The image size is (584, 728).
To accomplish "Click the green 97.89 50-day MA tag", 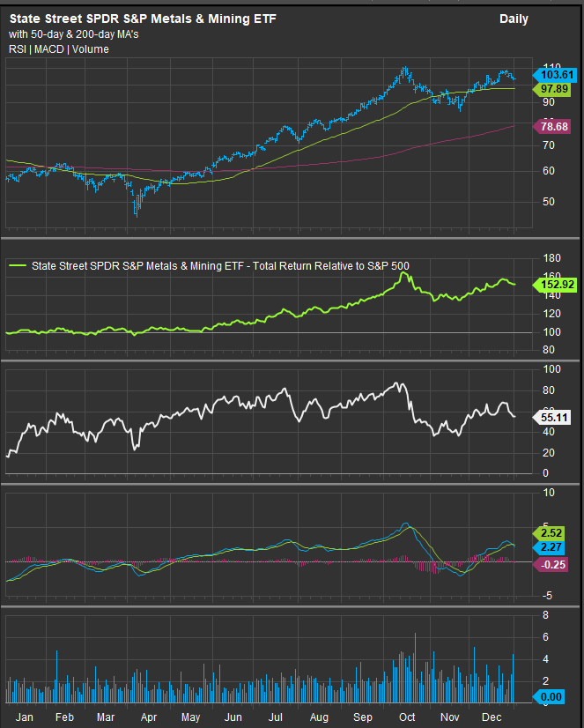I will 555,90.
